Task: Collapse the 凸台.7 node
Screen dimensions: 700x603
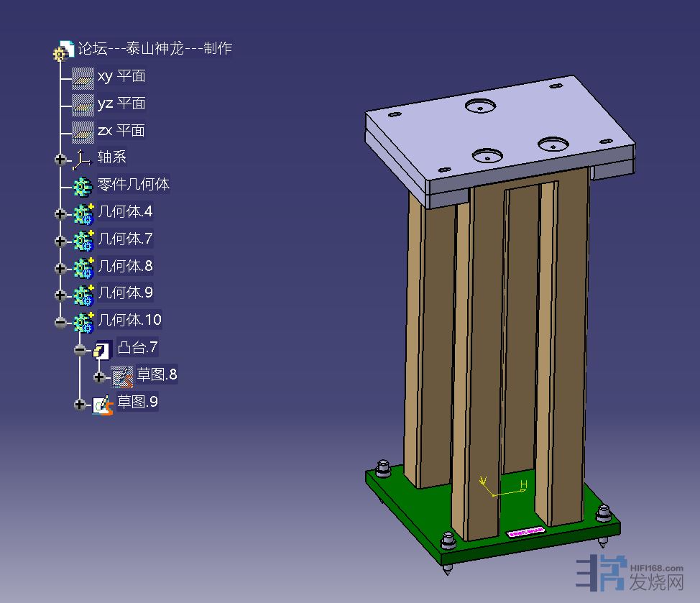Action: coord(80,350)
